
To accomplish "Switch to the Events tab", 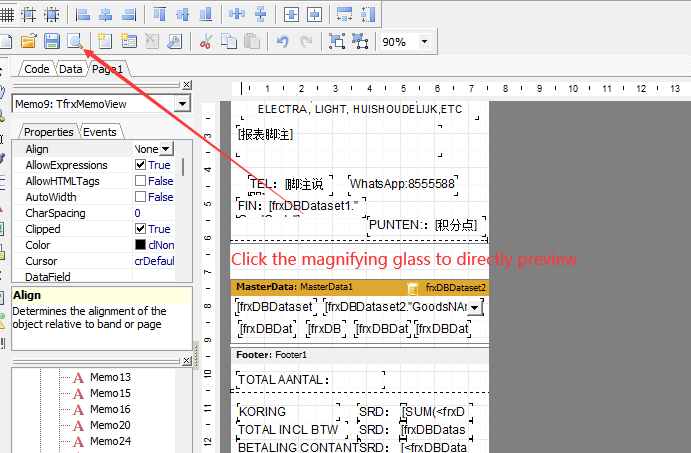I will 100,132.
